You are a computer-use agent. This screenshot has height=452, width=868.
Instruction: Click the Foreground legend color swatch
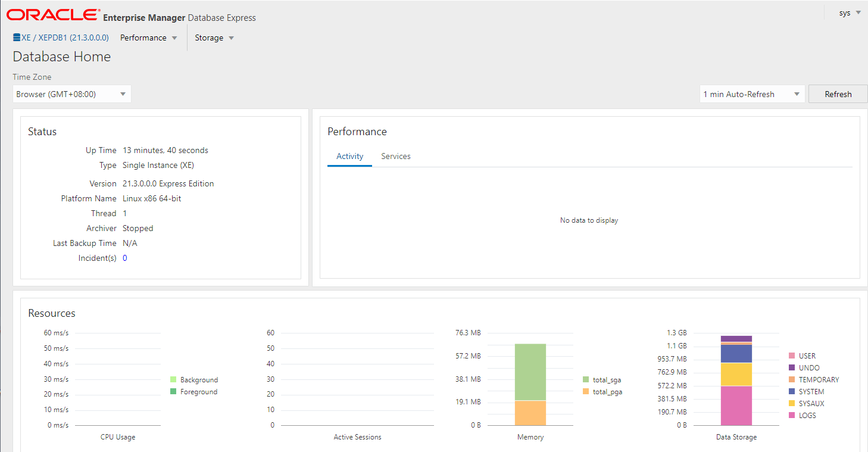(173, 391)
